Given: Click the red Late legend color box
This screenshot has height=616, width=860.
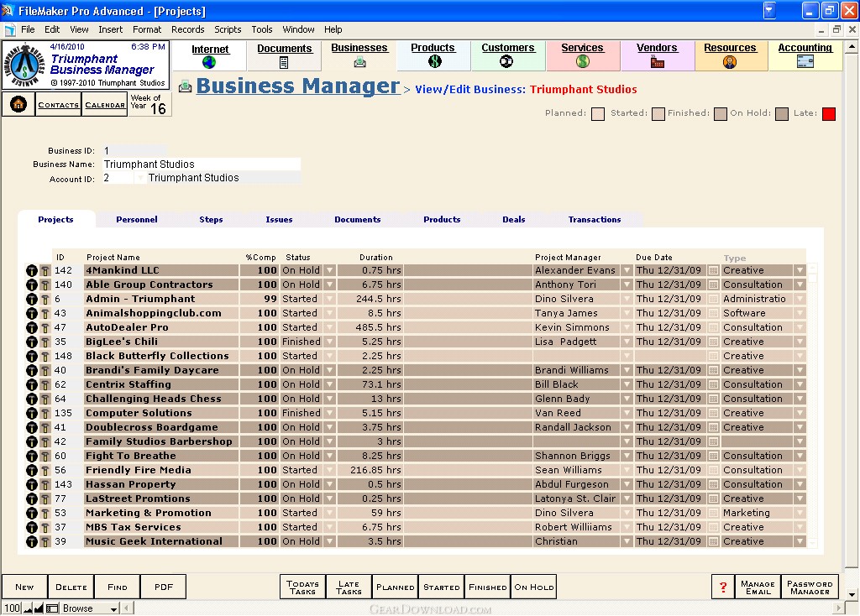Looking at the screenshot, I should tap(829, 113).
